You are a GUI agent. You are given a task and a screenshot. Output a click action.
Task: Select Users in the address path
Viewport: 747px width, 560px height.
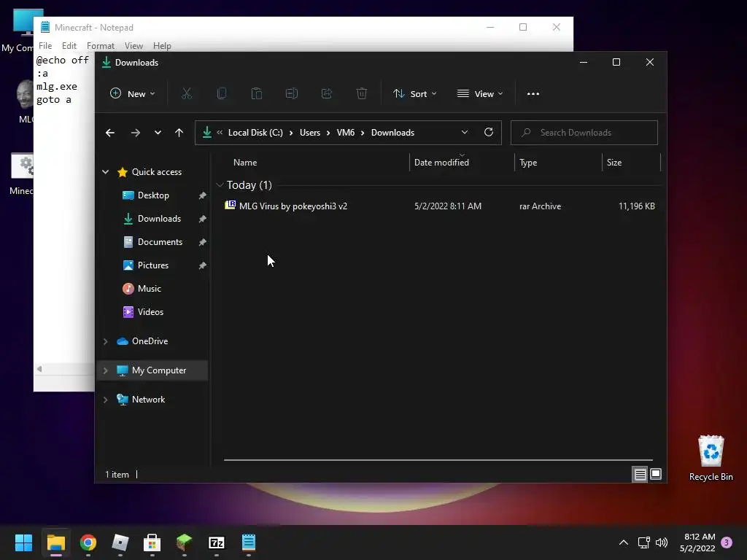point(309,133)
